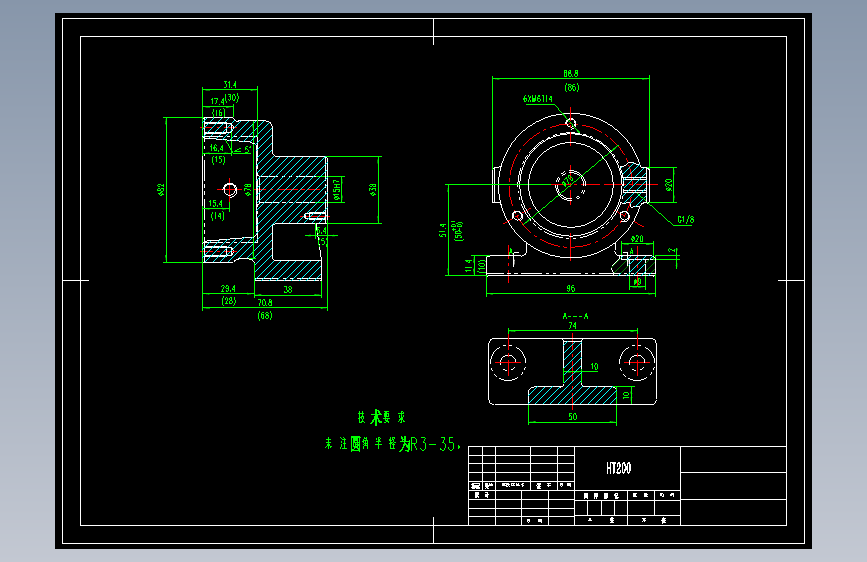Screen dimensions: 867x562
Task: Click the φ82 diameter dimension
Action: point(161,190)
